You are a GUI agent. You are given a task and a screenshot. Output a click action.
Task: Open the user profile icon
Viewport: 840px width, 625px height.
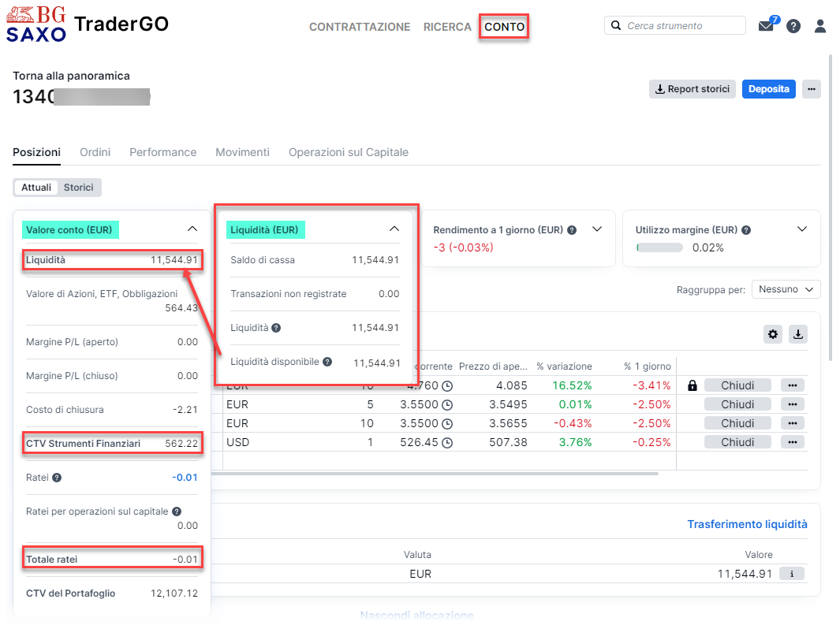820,26
